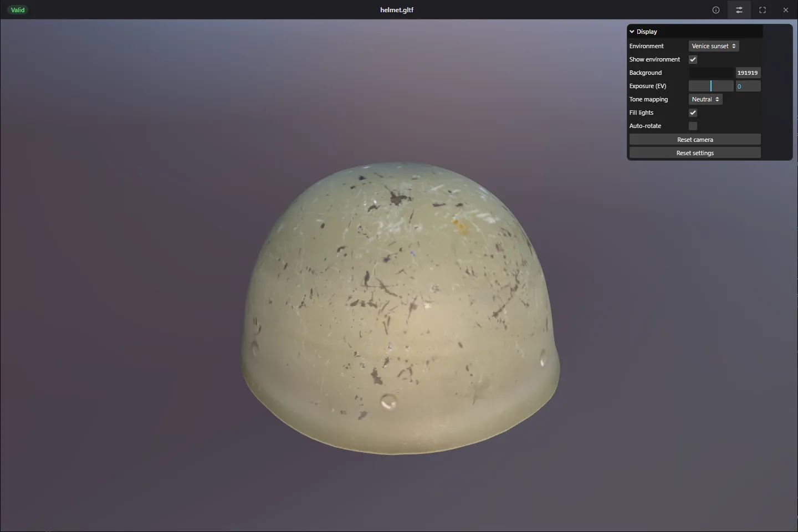The image size is (798, 532).
Task: Click the Reset settings button
Action: coord(695,153)
